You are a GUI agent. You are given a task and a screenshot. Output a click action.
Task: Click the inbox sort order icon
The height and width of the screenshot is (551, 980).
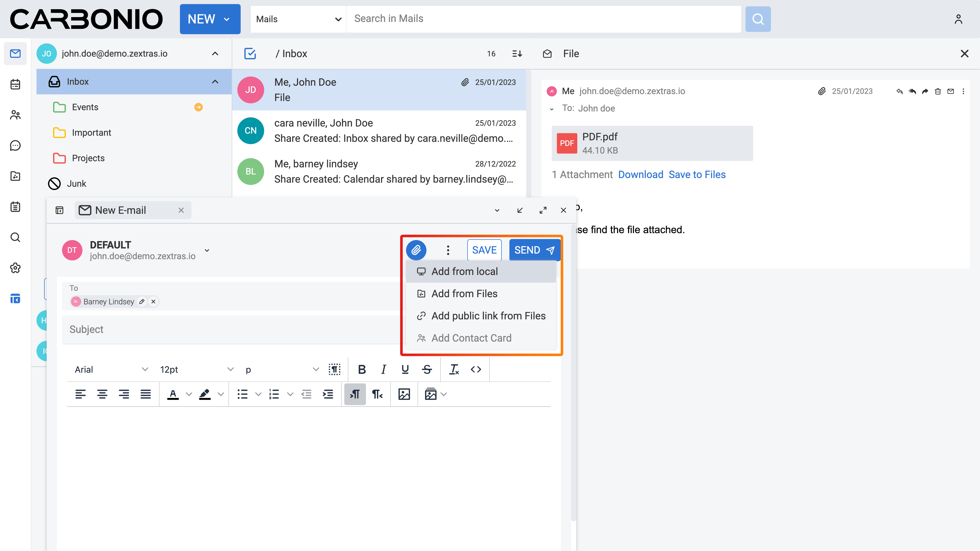click(x=517, y=54)
